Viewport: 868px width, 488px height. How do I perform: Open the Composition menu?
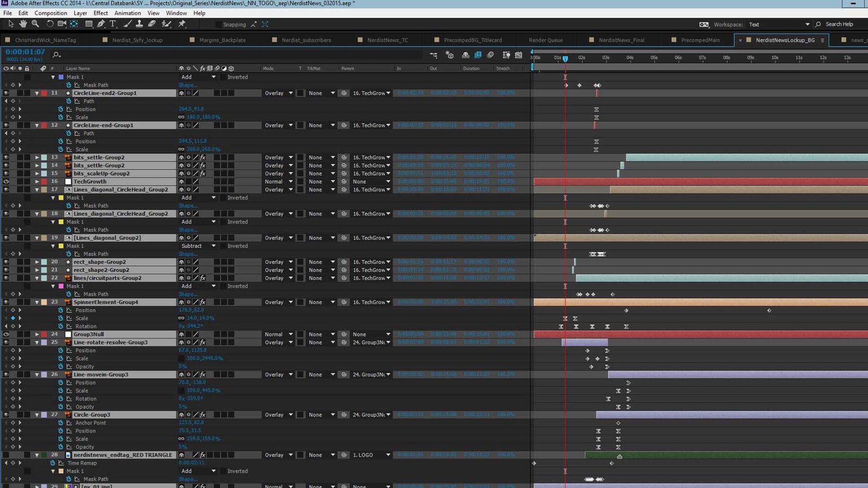point(50,13)
